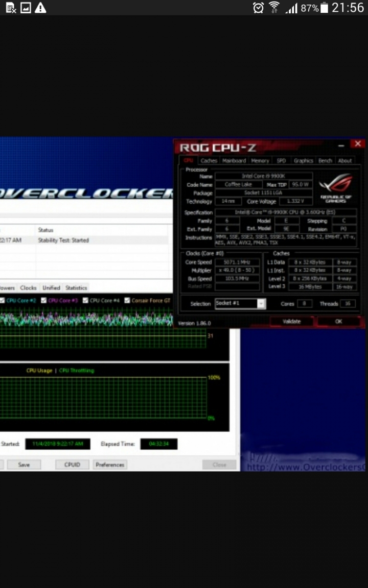Image resolution: width=368 pixels, height=588 pixels.
Task: Toggle the CPU Core #3 checkbox
Action: coord(43,300)
